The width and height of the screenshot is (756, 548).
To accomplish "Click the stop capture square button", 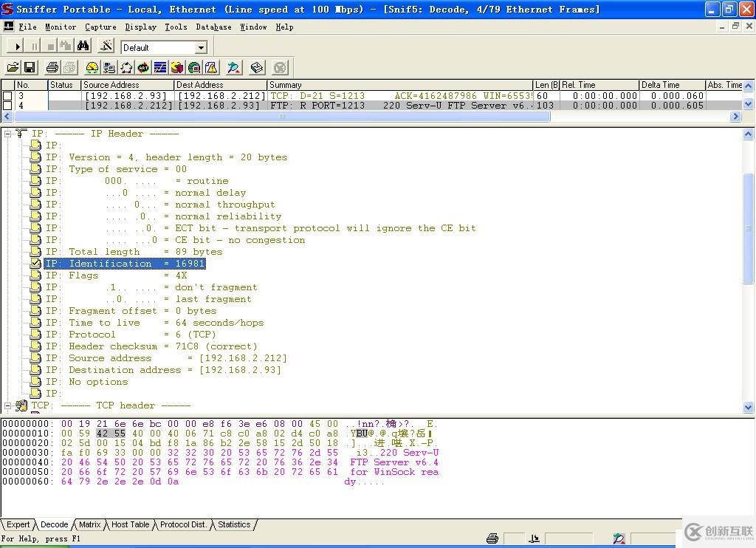I will (50, 47).
